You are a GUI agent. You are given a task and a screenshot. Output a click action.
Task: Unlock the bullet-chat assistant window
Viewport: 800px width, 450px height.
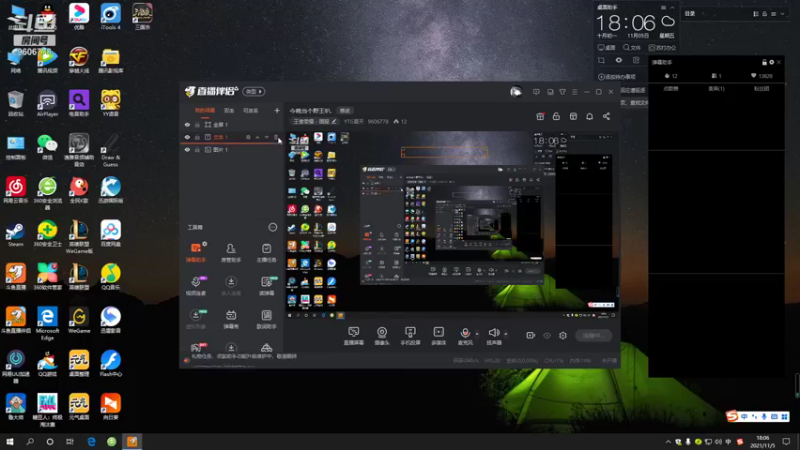tap(764, 62)
